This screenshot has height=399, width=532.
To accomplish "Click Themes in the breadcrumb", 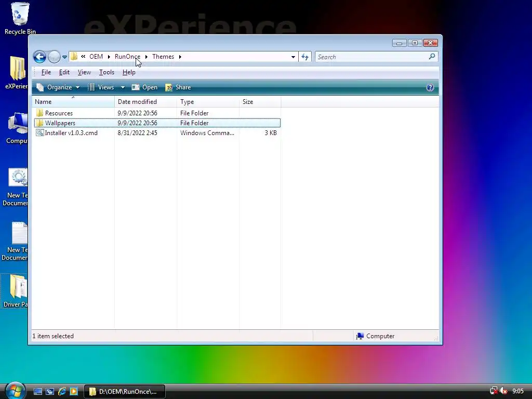I will (163, 57).
